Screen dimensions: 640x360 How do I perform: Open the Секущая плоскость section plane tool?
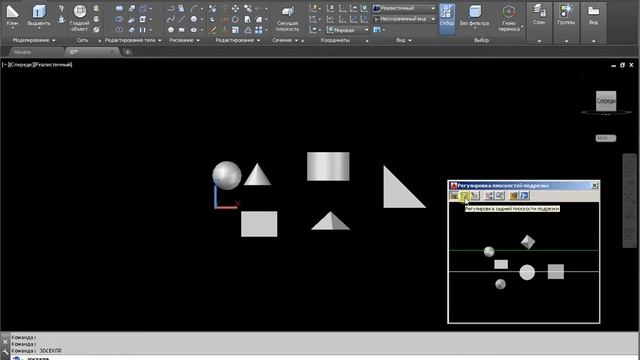287,18
